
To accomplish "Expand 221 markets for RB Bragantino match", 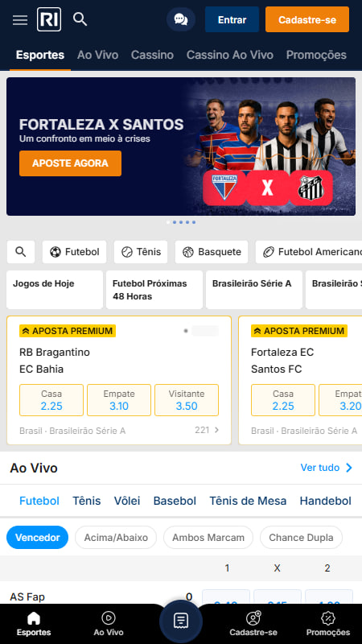I will pyautogui.click(x=208, y=430).
